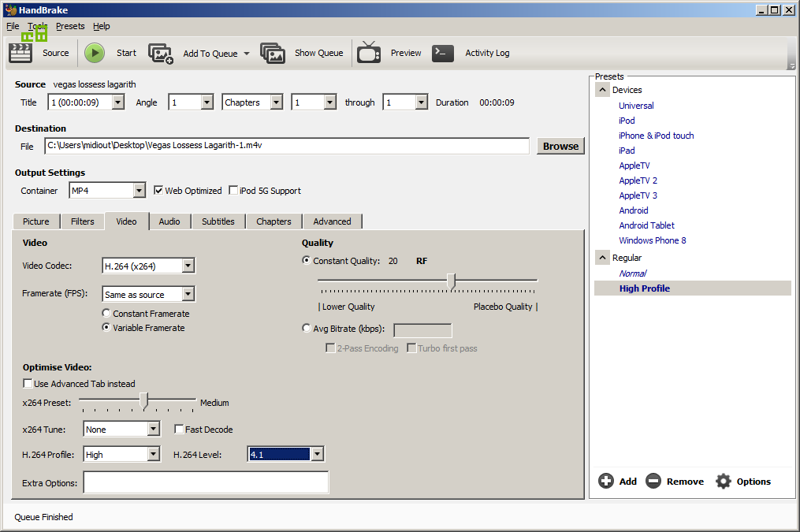Viewport: 800px width, 532px height.
Task: Click the Extra Options text field
Action: click(x=207, y=482)
